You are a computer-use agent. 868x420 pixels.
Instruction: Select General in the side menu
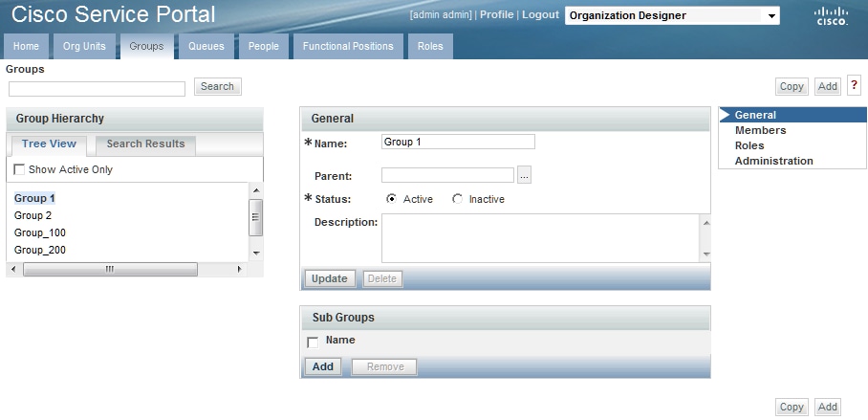point(792,115)
